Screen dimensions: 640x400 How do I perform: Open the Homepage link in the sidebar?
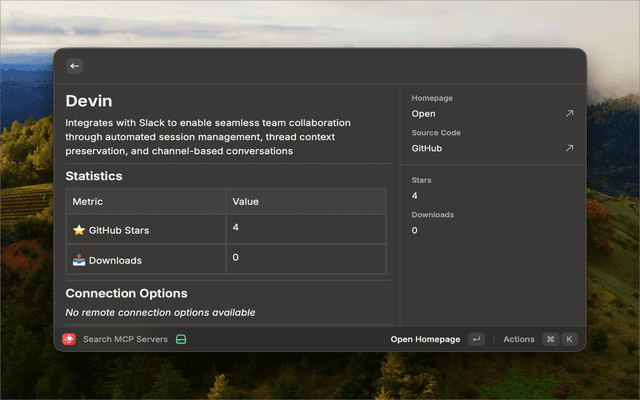click(x=424, y=114)
